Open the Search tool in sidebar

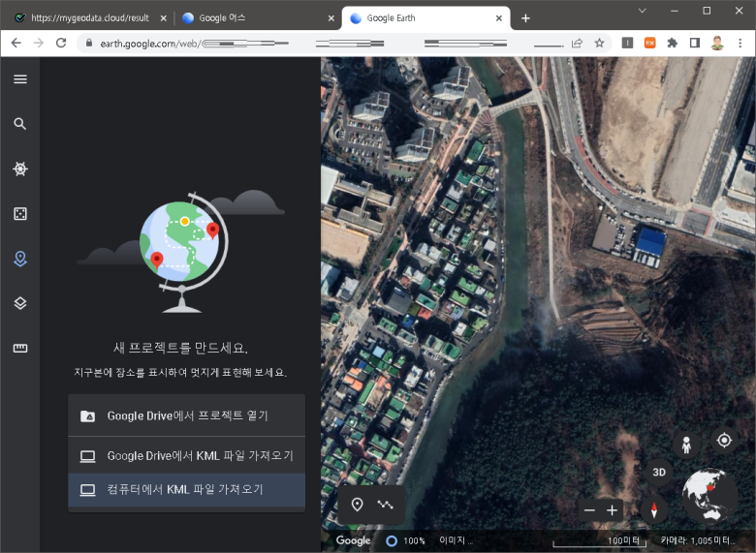20,124
